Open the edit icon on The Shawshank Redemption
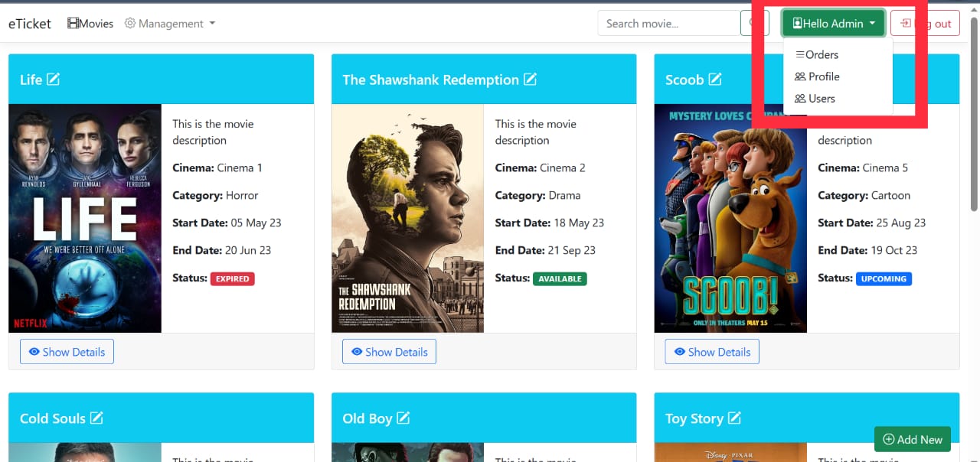Image resolution: width=980 pixels, height=462 pixels. tap(530, 79)
